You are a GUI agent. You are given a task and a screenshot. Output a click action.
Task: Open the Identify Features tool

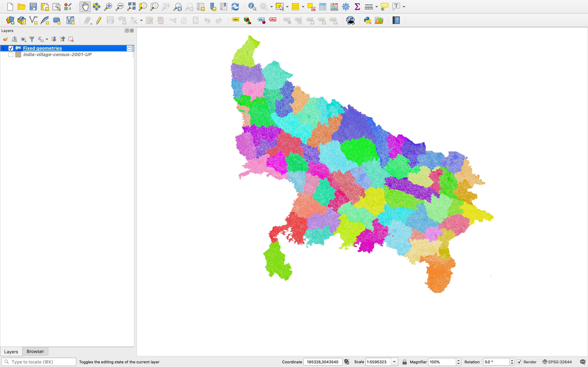pyautogui.click(x=252, y=7)
